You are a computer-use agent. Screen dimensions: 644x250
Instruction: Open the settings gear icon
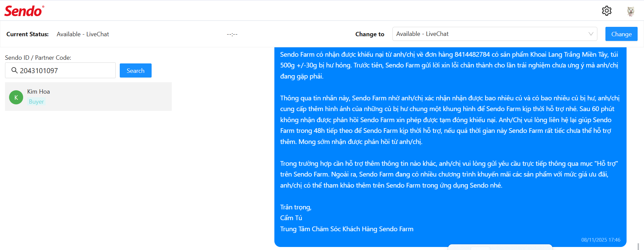(606, 11)
